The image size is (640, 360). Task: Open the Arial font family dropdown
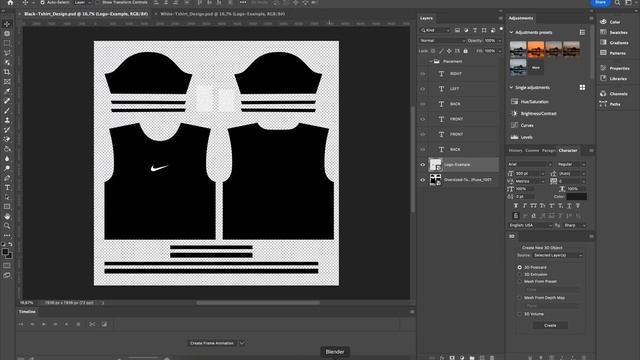(529, 164)
